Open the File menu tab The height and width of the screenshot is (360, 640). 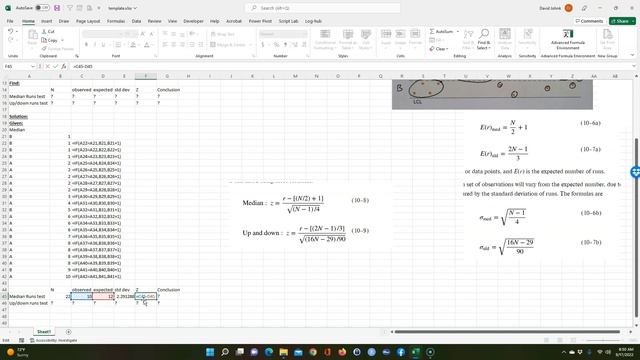point(10,21)
